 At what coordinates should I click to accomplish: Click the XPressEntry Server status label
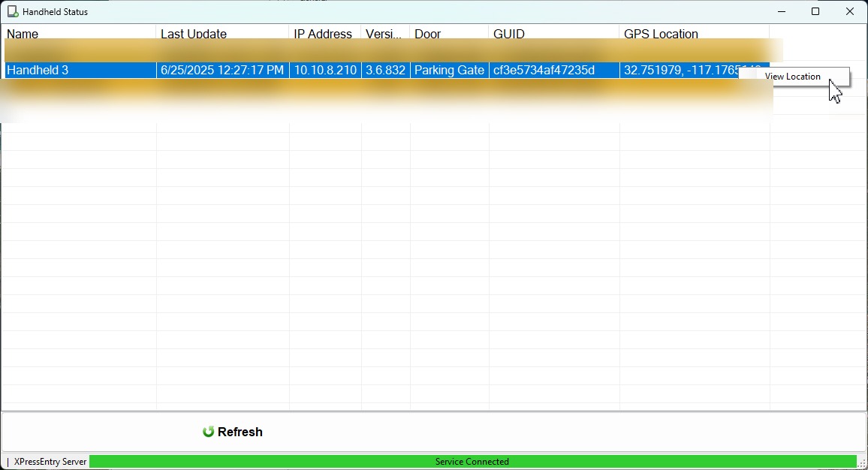(x=50, y=462)
